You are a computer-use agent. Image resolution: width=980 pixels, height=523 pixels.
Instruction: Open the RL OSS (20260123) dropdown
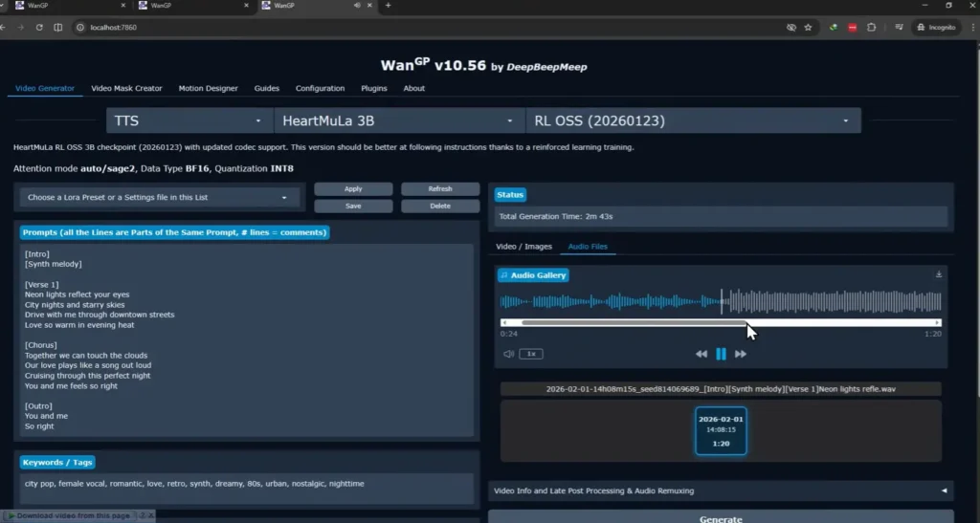tap(693, 120)
